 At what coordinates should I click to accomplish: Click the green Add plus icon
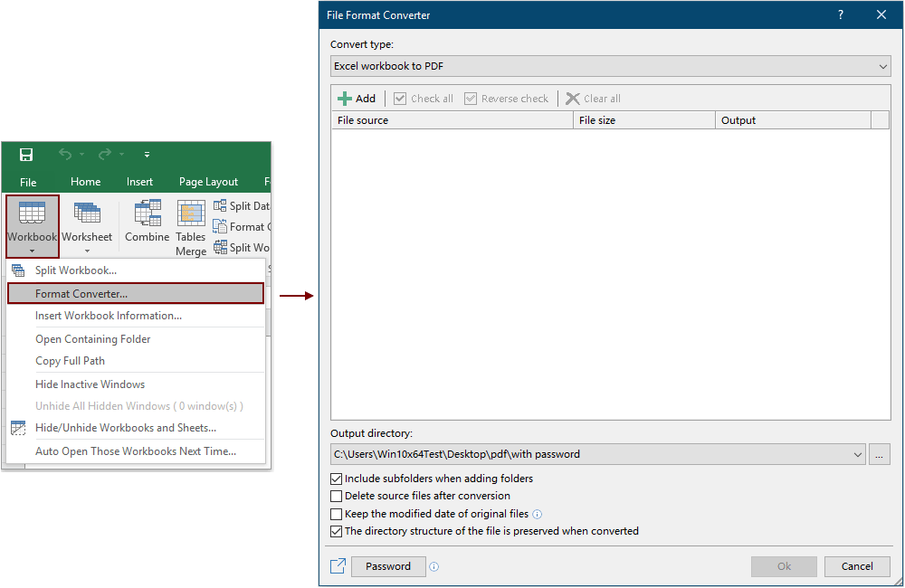click(345, 98)
